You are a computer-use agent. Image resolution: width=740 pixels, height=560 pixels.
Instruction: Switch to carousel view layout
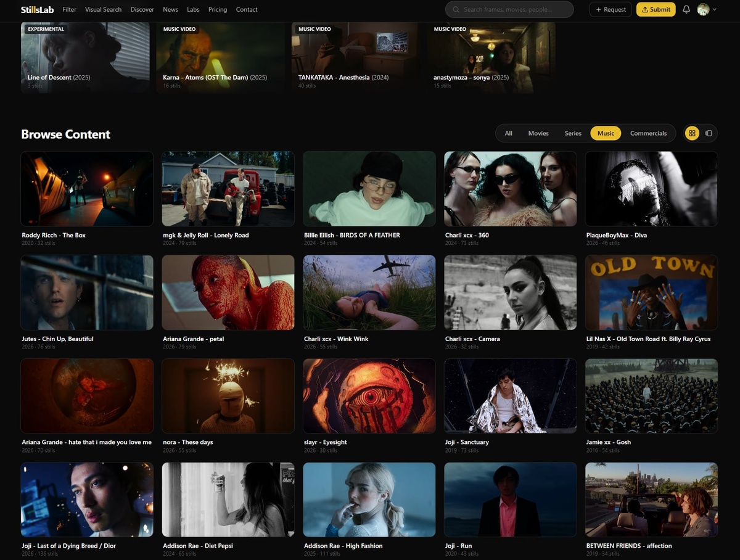[709, 133]
